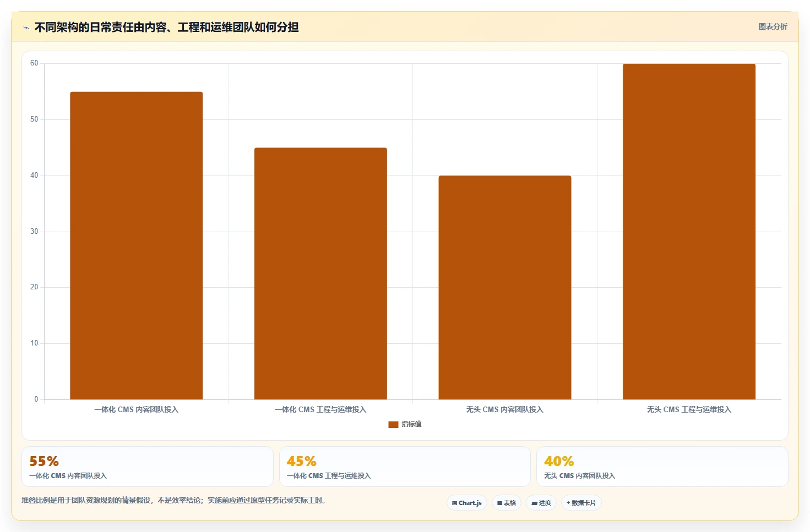Screen dimensions: 810x532
Task: Click the orange legend swatch for 指标值
Action: coord(393,424)
